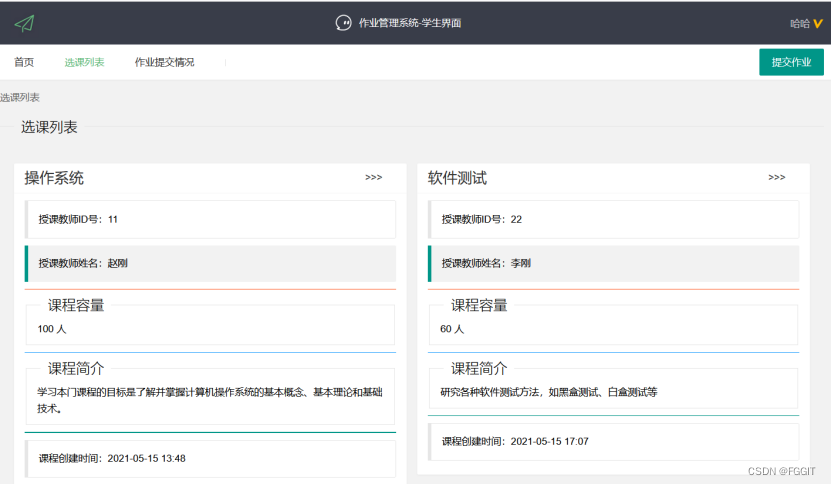Select the 授课教师姓名: 赵刚 row
The width and height of the screenshot is (831, 485).
pos(210,263)
